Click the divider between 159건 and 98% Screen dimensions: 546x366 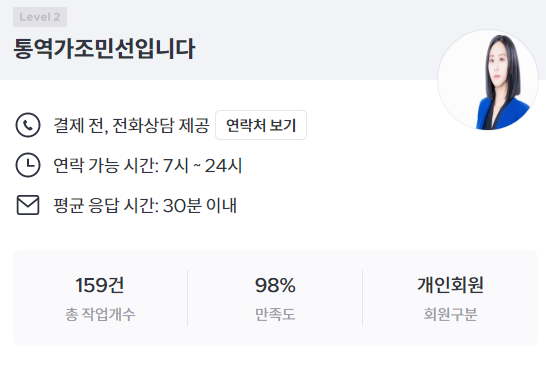coord(187,298)
